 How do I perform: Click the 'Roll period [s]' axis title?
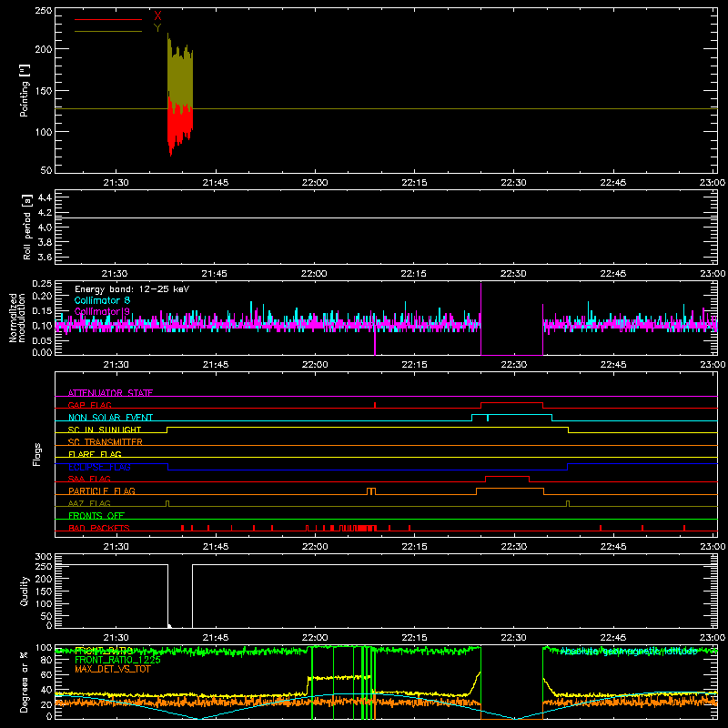click(x=26, y=227)
